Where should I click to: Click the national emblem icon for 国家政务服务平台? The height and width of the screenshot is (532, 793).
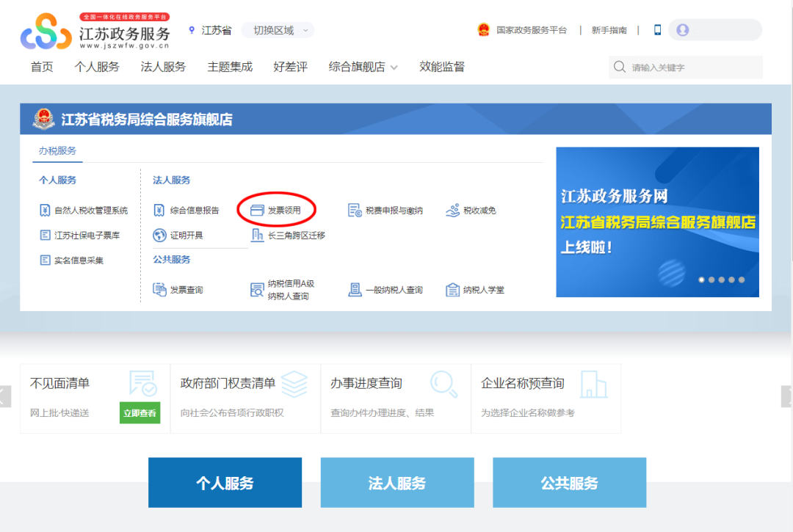(483, 30)
